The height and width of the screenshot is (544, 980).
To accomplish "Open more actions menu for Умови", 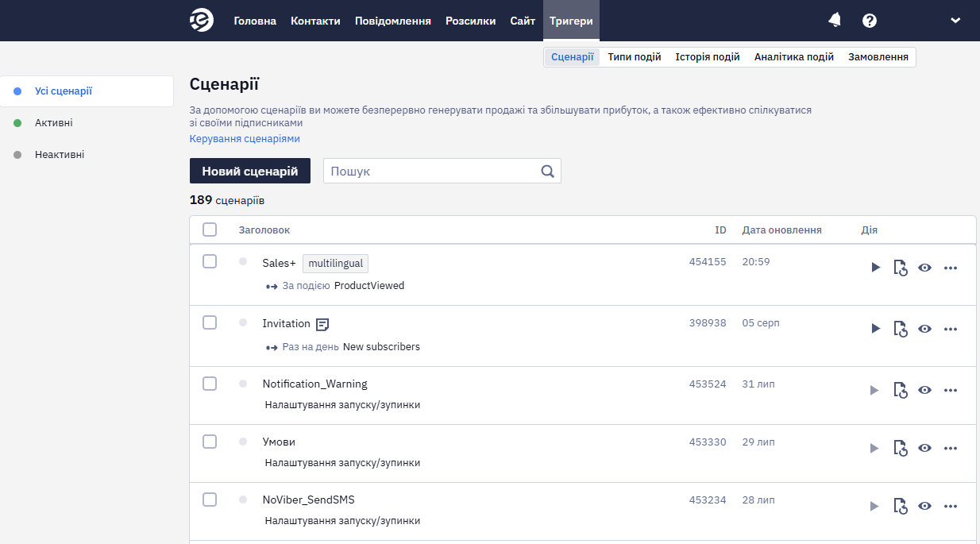I will pos(951,448).
